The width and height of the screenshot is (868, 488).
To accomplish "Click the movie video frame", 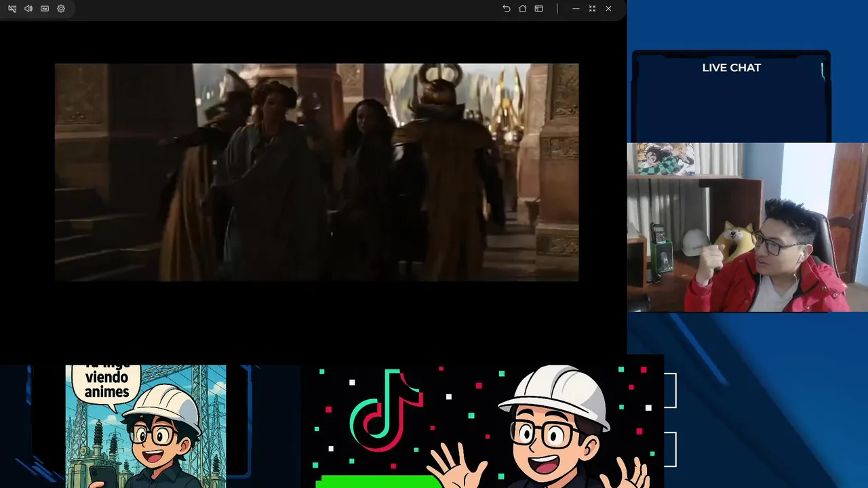I will pos(317,172).
